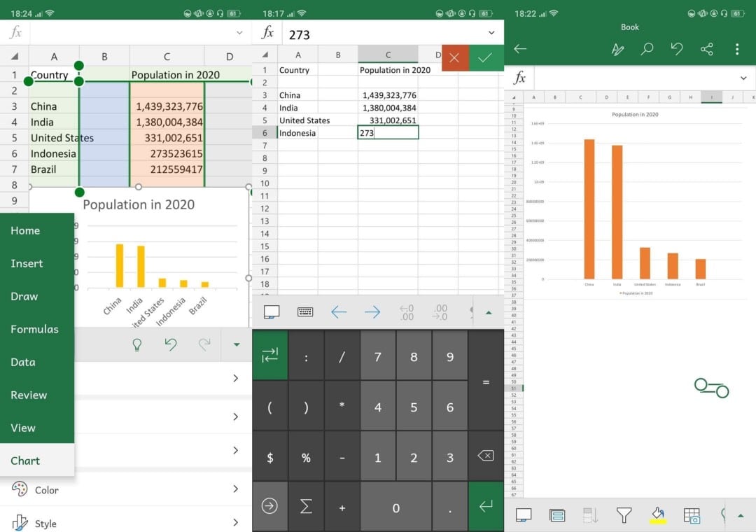Expand the toolbar above the keypad
Screen dimensions: 756x532
pyautogui.click(x=489, y=312)
